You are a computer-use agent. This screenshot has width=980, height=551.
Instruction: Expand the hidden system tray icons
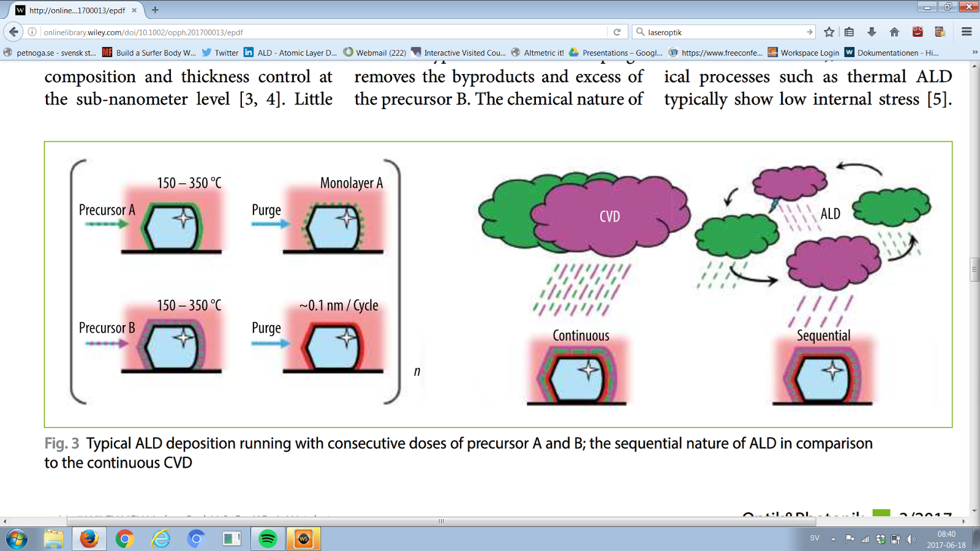coord(834,539)
